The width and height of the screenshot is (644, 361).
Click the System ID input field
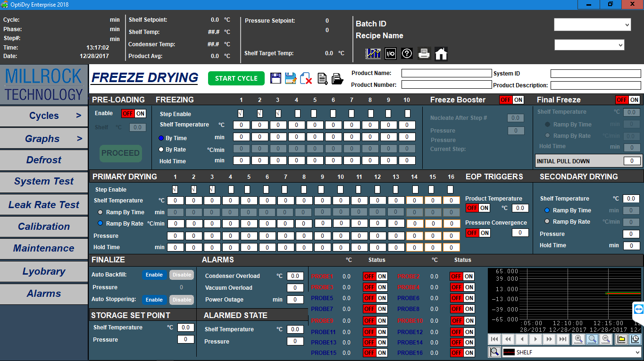coord(596,74)
